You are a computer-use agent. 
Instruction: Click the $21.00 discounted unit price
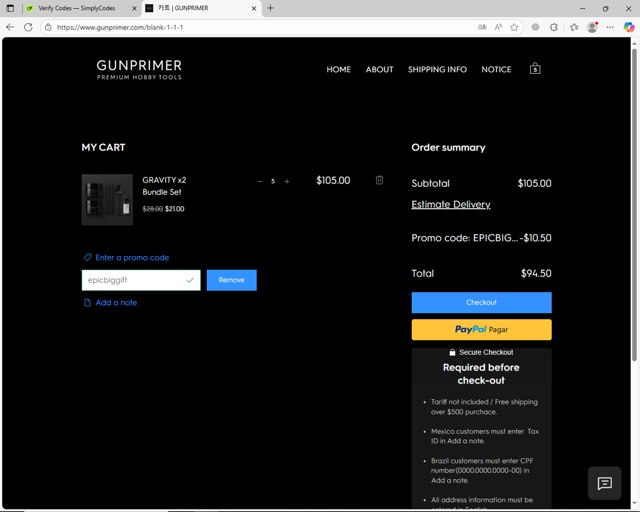[174, 209]
